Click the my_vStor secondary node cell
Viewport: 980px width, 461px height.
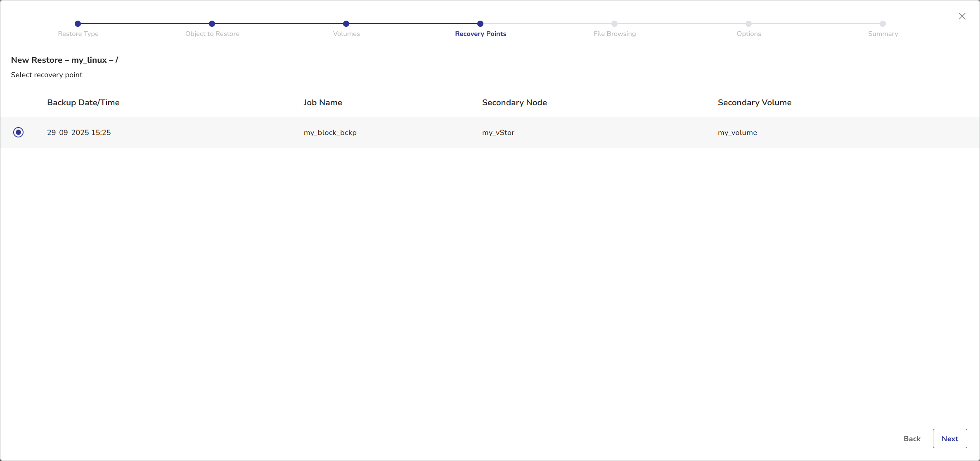(498, 132)
